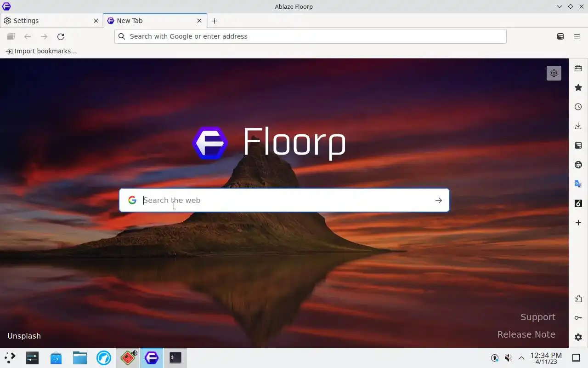Screen dimensions: 588x368
Task: Focus the address bar search field
Action: (x=311, y=36)
